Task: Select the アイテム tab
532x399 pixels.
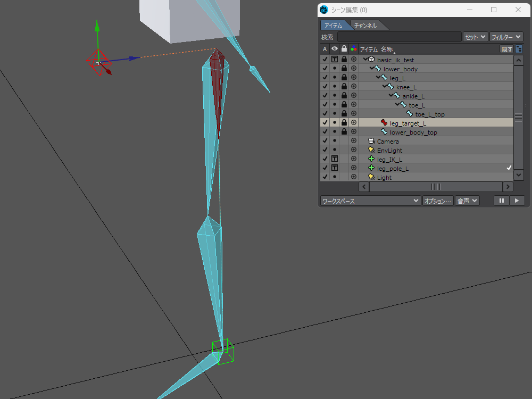Action: click(334, 26)
